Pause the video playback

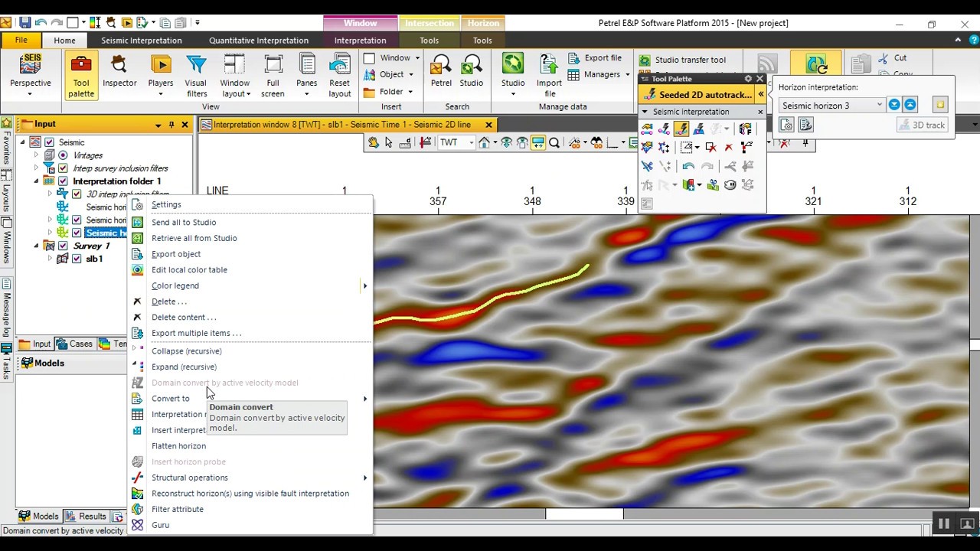click(x=943, y=524)
